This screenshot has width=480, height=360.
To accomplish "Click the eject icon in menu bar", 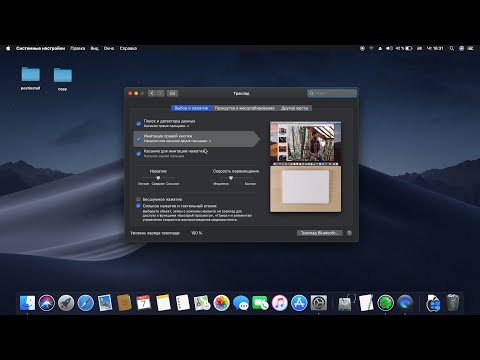I will pyautogui.click(x=380, y=48).
